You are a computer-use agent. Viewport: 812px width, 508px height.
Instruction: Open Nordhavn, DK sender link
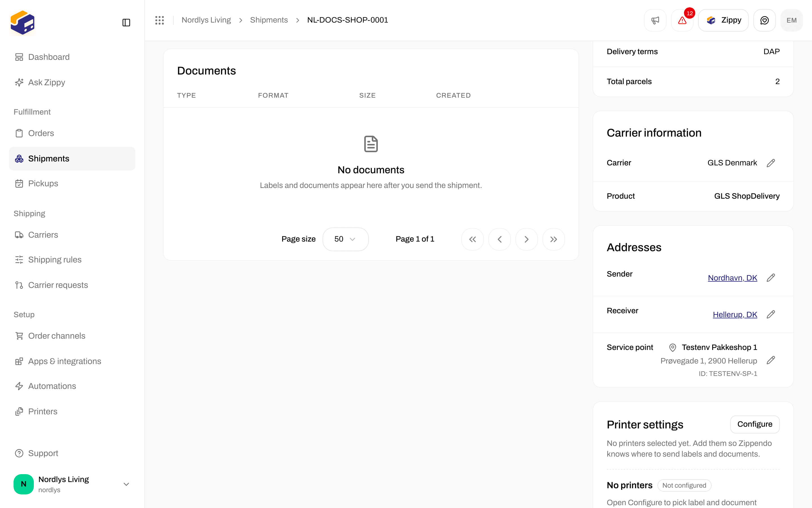[x=732, y=278]
